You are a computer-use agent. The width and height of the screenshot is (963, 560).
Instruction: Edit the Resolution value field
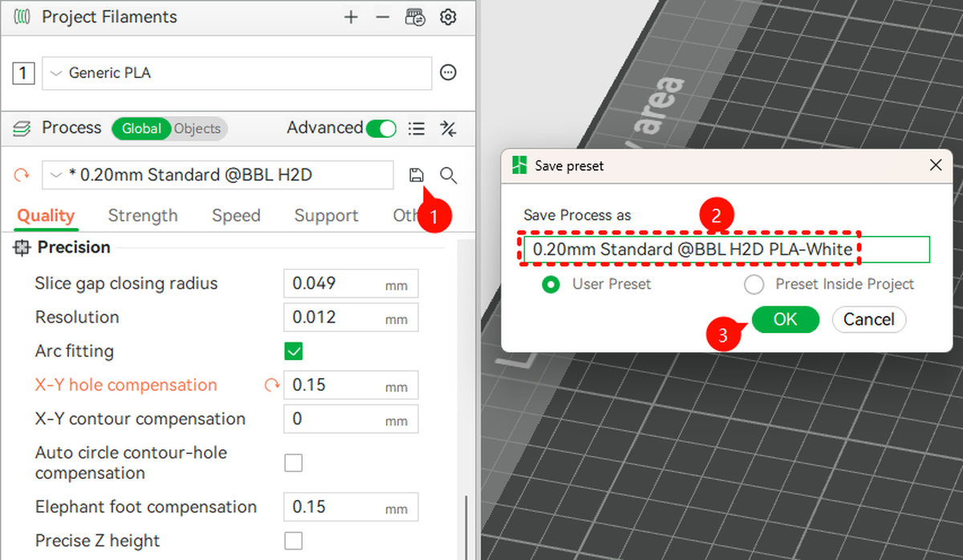coord(351,318)
